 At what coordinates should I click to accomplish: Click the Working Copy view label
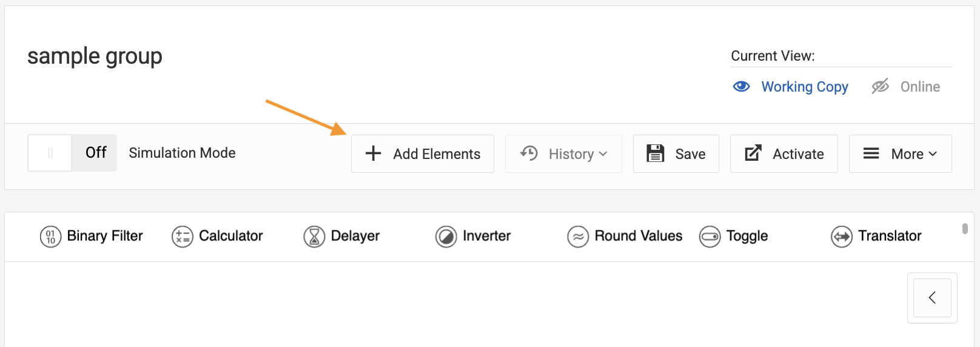(804, 87)
